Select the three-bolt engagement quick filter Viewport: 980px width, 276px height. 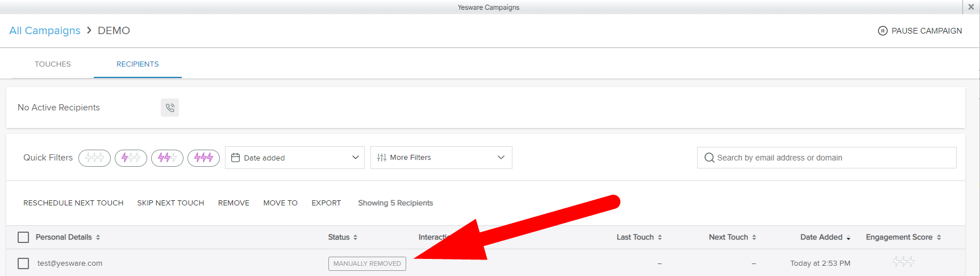click(x=203, y=158)
